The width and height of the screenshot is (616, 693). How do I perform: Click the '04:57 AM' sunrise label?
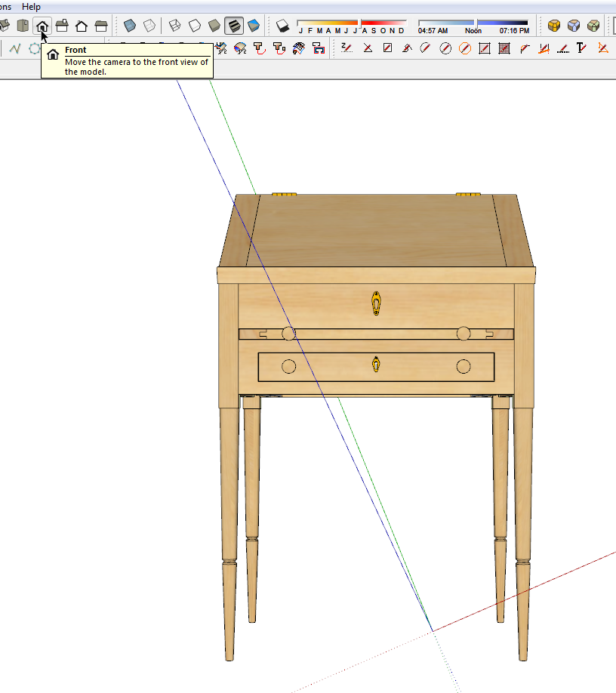click(x=433, y=30)
